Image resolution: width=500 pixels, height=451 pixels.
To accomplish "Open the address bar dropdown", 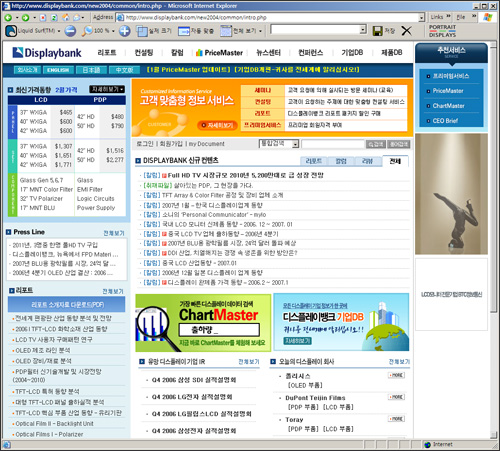I will click(x=422, y=17).
